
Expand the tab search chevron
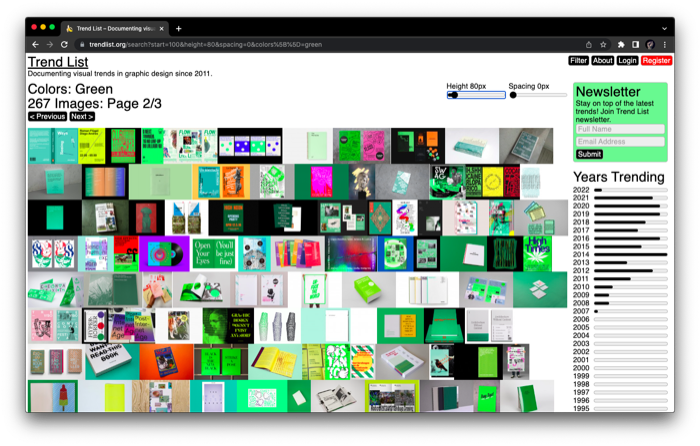coord(664,29)
